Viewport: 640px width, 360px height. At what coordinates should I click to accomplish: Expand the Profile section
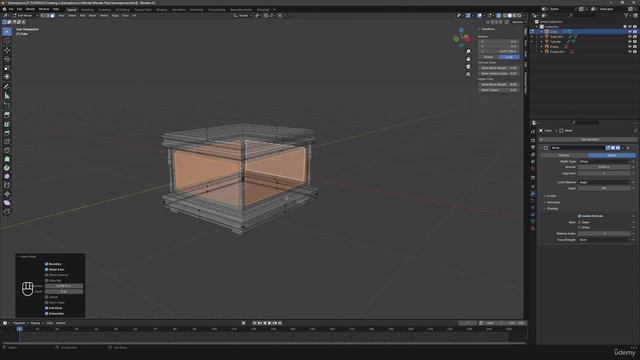[551, 196]
